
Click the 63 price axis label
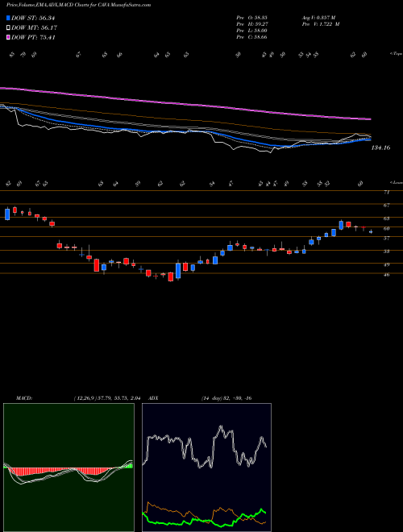(x=386, y=218)
